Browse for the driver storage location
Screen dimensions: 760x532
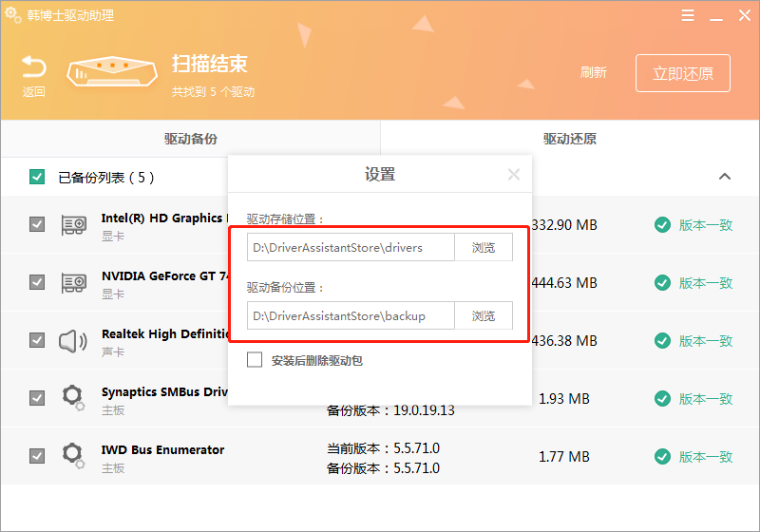click(x=484, y=248)
